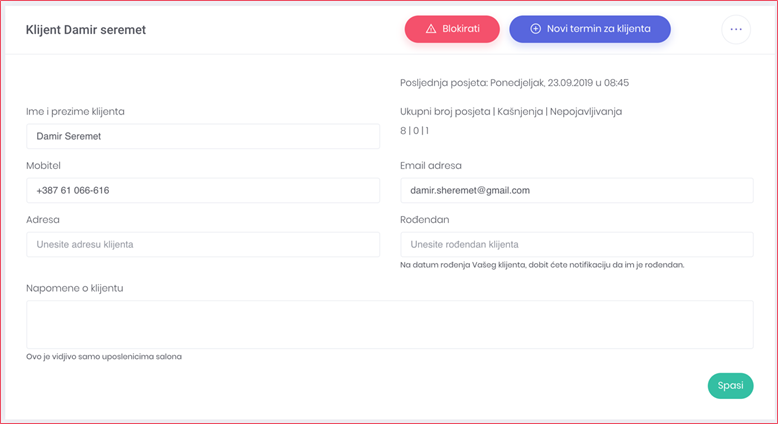Image resolution: width=778 pixels, height=424 pixels.
Task: Click the Mobitel label
Action: (43, 166)
